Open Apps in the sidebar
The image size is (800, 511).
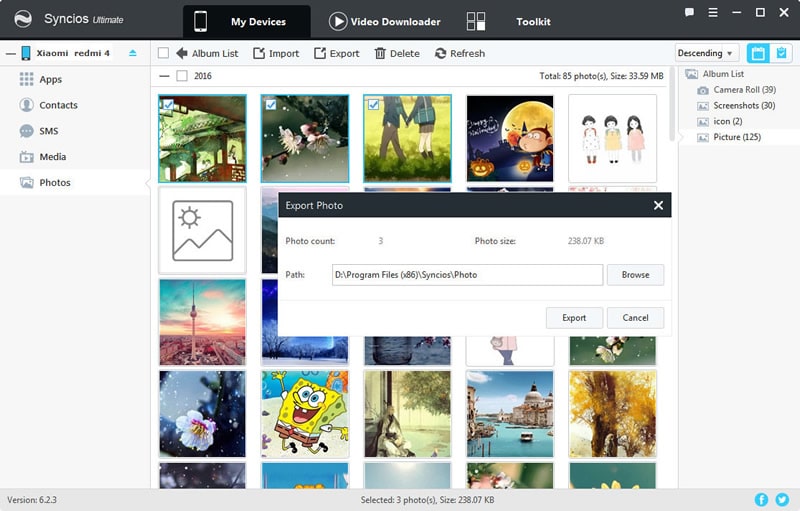click(x=75, y=80)
